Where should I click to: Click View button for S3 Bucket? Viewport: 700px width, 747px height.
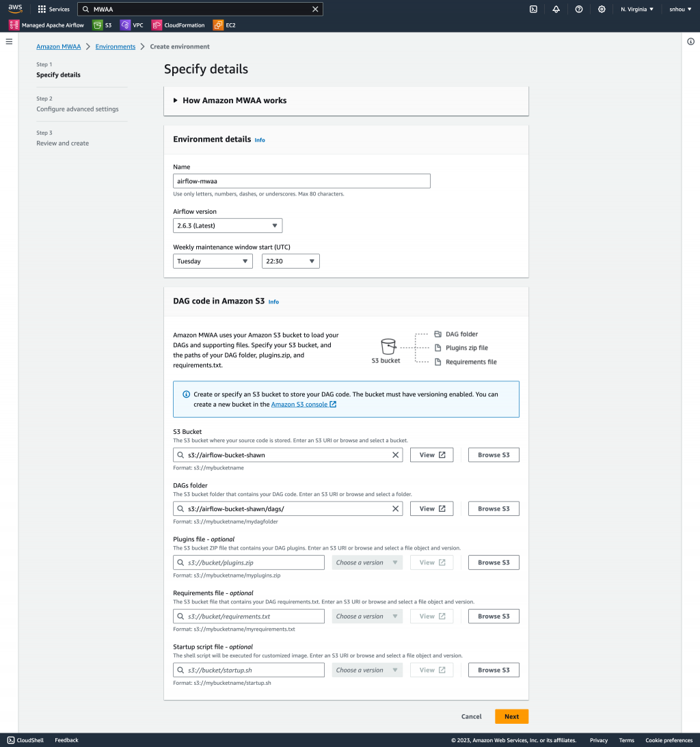[x=432, y=455]
